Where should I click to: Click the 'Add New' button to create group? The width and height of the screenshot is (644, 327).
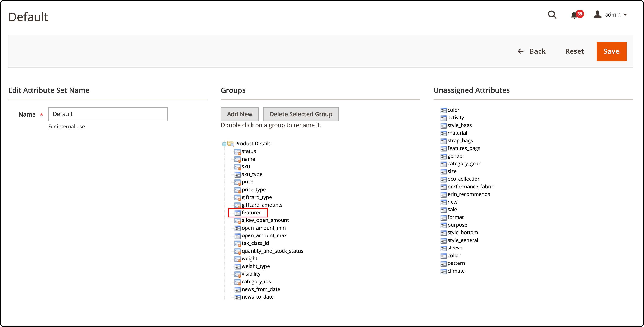240,114
